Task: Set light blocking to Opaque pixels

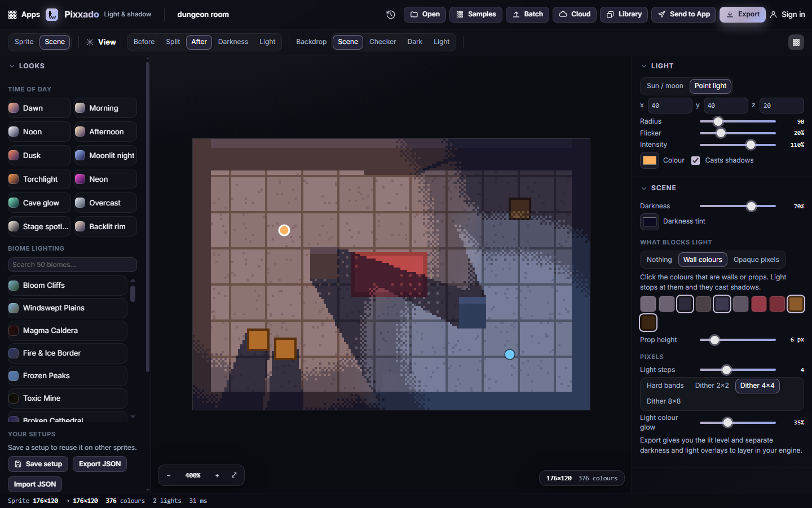Action: 756,260
